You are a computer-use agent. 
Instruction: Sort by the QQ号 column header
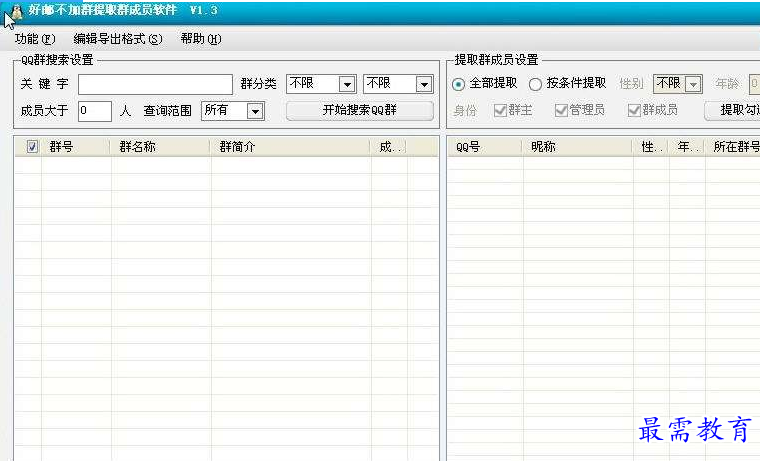click(484, 147)
